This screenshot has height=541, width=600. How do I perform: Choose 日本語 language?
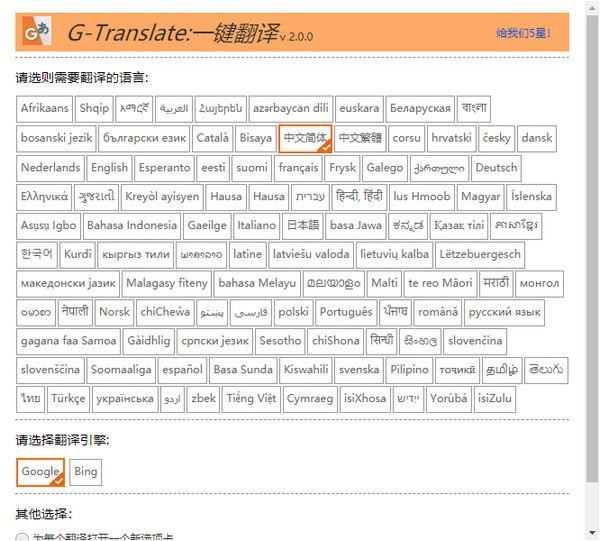303,226
